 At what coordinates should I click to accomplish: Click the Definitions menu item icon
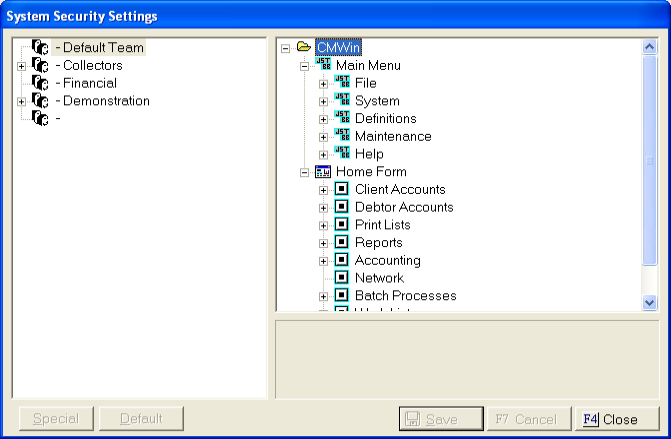pos(342,118)
